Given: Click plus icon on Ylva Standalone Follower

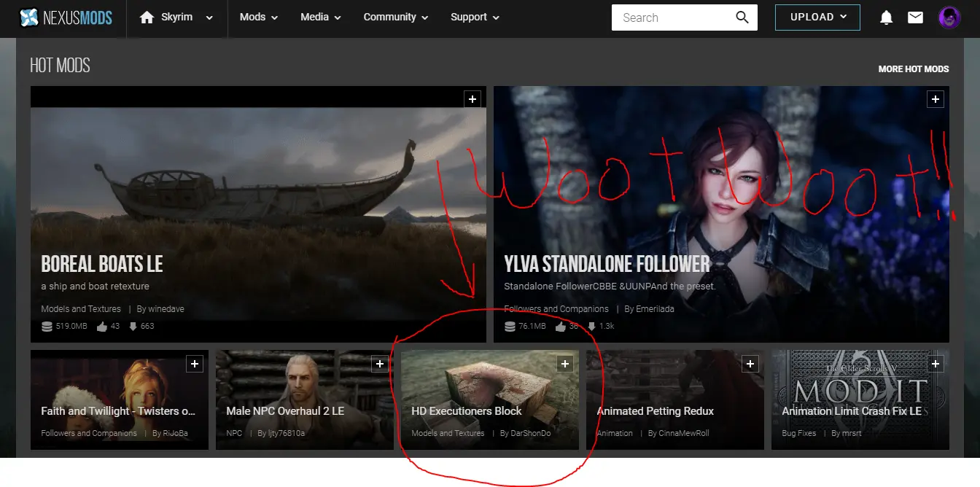Looking at the screenshot, I should coord(935,99).
